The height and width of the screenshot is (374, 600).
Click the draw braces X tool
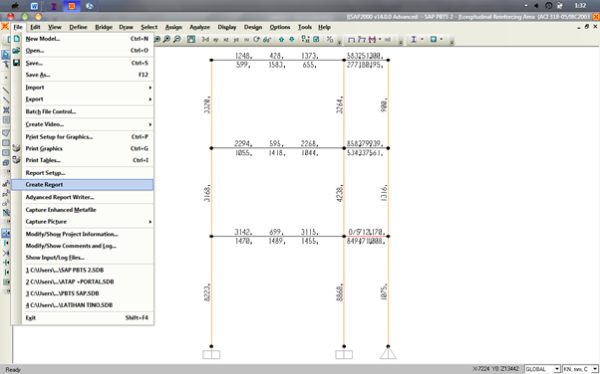(6, 110)
